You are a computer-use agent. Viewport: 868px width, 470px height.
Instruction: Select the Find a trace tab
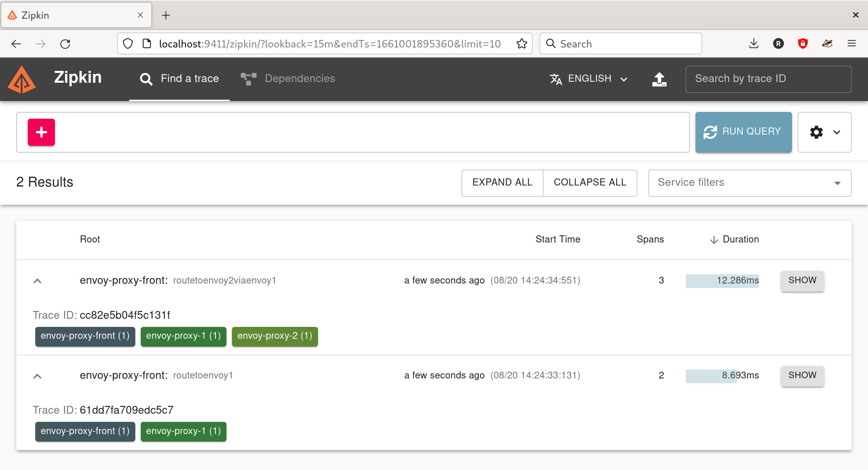(179, 79)
